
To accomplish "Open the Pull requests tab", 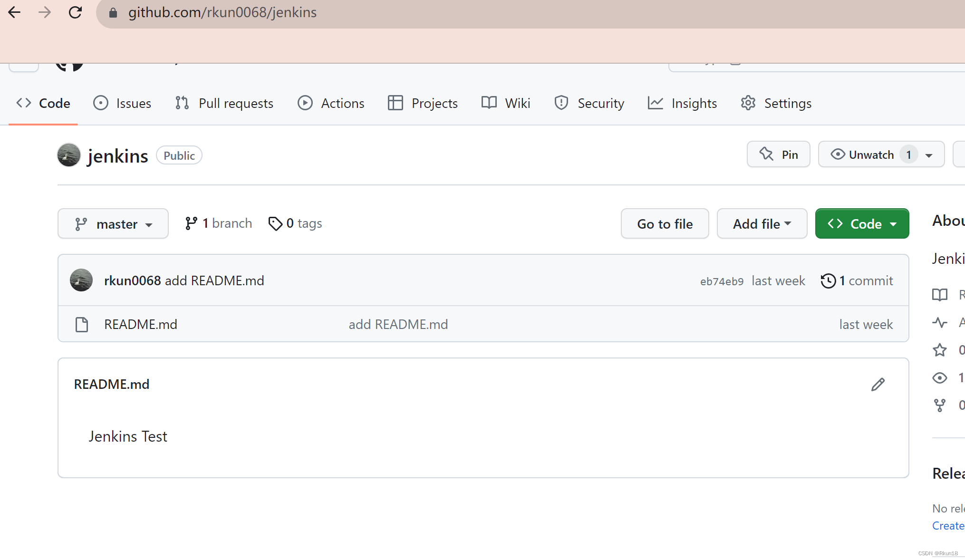I will [224, 103].
